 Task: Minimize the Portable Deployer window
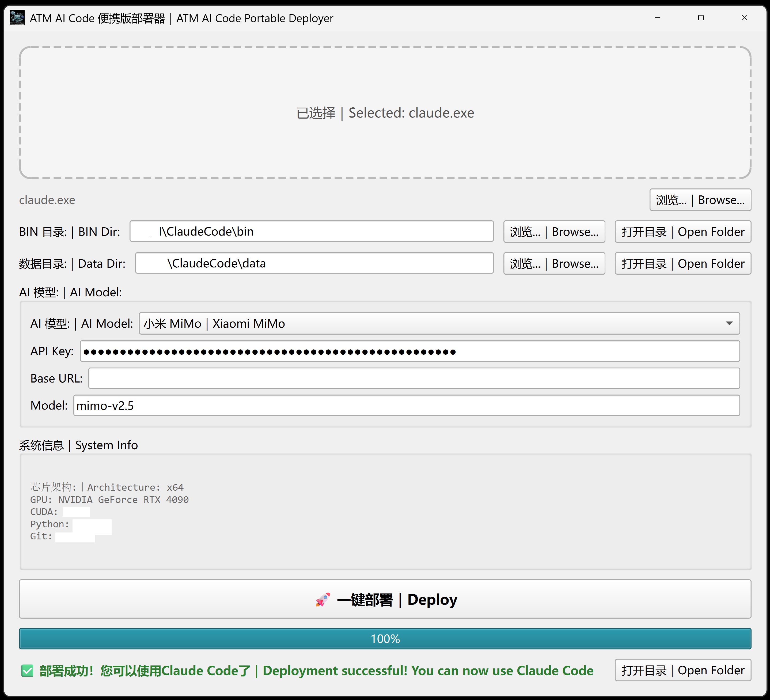[x=657, y=18]
